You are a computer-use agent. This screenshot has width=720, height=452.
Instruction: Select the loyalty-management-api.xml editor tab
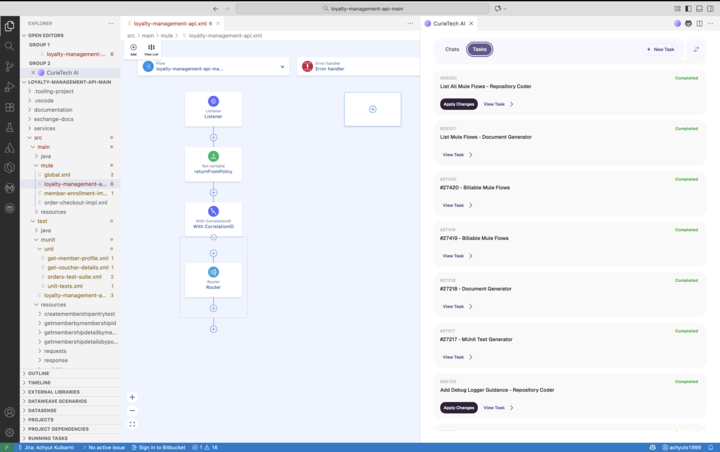173,23
